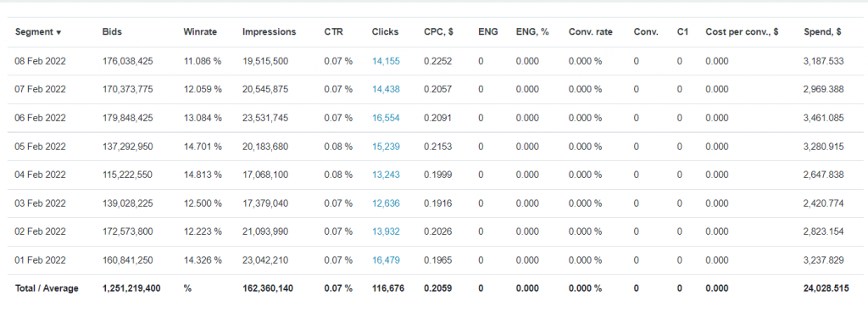The width and height of the screenshot is (868, 312).
Task: Open clicks link 13,243 for 04 Feb
Action: coord(386,175)
